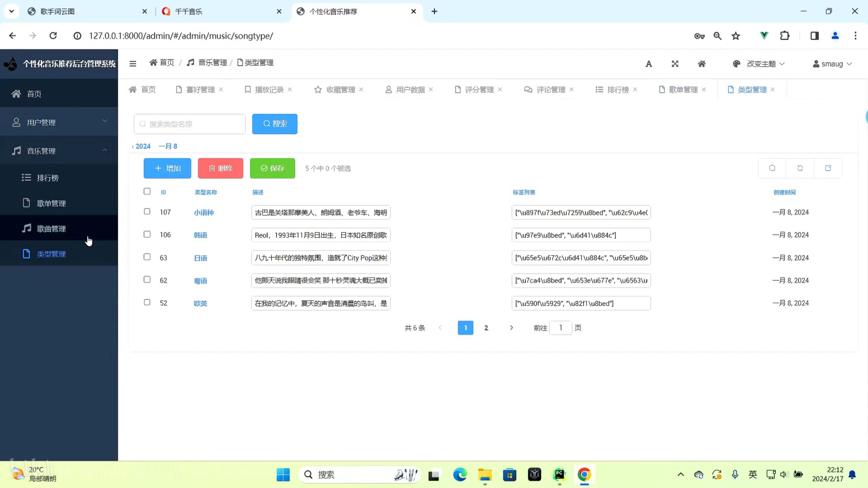This screenshot has width=868, height=488.
Task: Click the green 保存 button
Action: click(272, 168)
